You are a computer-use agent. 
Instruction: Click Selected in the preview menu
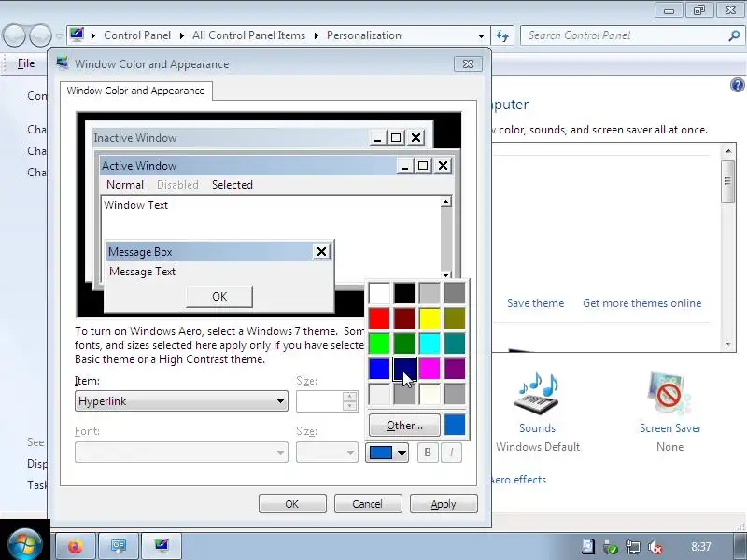[233, 184]
